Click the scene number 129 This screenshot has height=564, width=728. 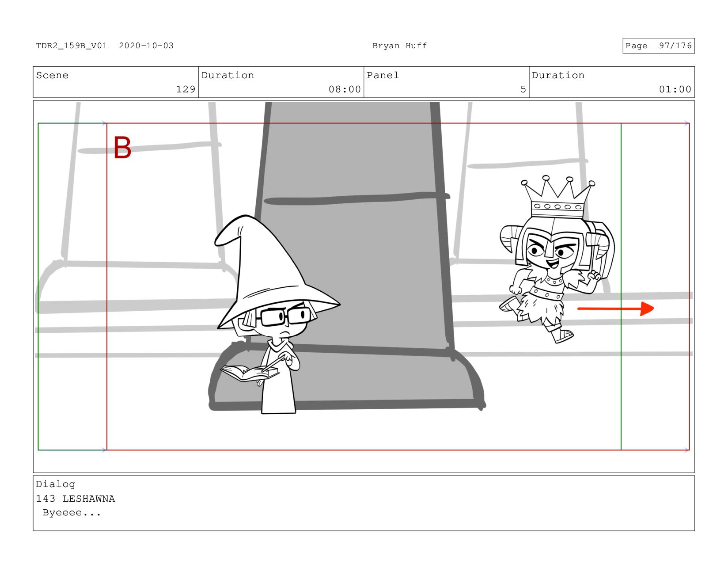coord(186,89)
